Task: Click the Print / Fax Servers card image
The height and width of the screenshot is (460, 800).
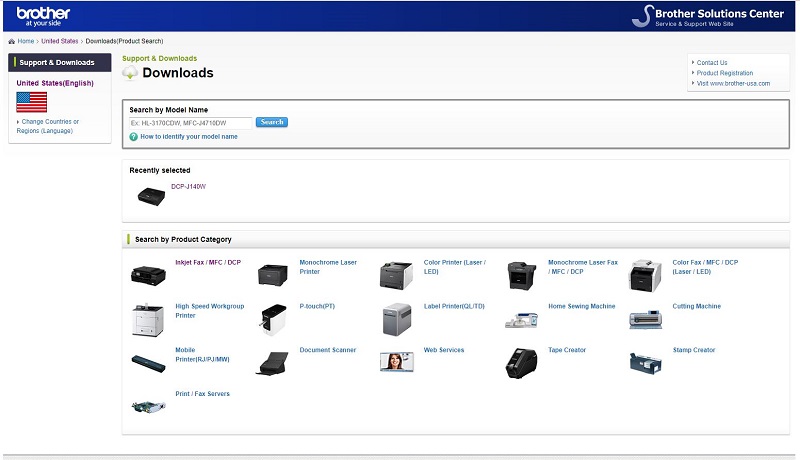Action: tap(148, 406)
